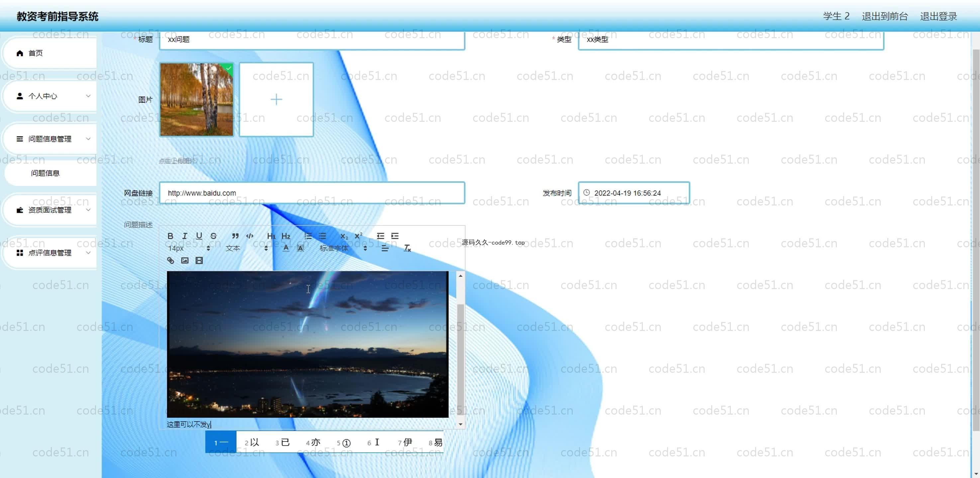The width and height of the screenshot is (980, 478).
Task: Click the 网盘链接 input field
Action: tap(312, 193)
